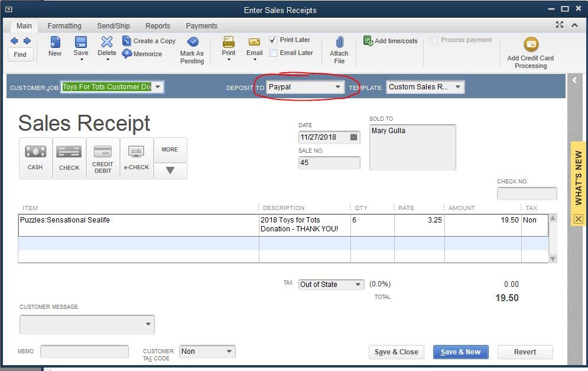The height and width of the screenshot is (371, 588).
Task: Switch to the Formatting tab
Action: [x=64, y=25]
